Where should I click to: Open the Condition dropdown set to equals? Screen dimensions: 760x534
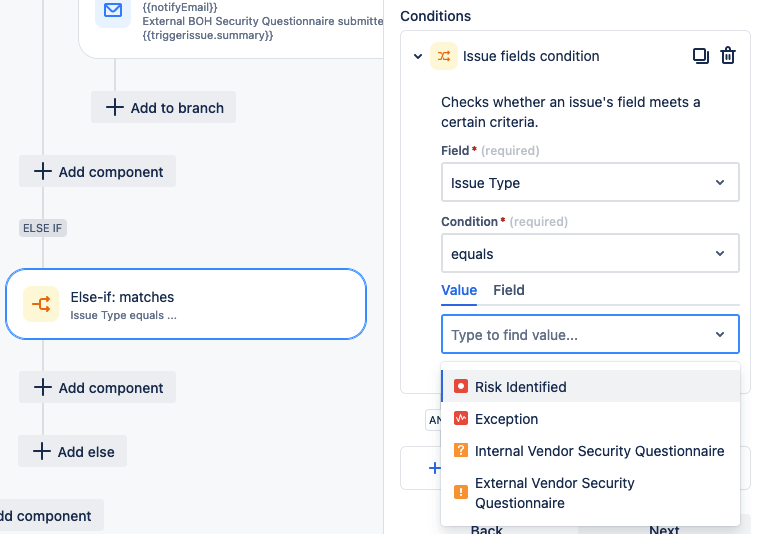pyautogui.click(x=589, y=254)
